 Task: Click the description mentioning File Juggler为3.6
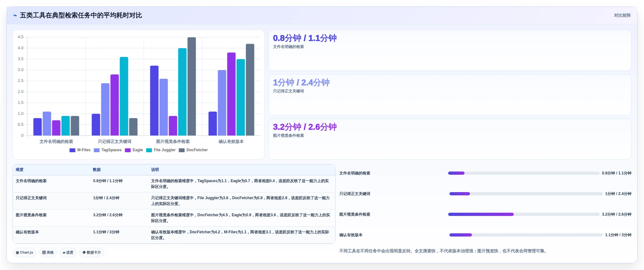coord(240,201)
